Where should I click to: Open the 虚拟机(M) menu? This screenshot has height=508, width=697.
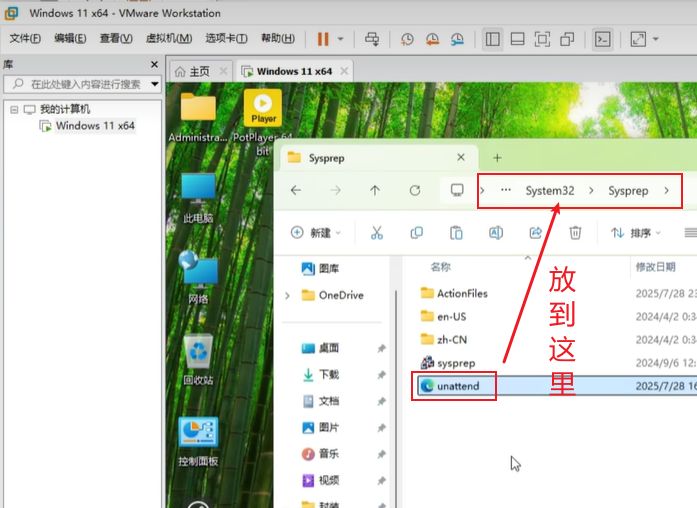tap(168, 38)
